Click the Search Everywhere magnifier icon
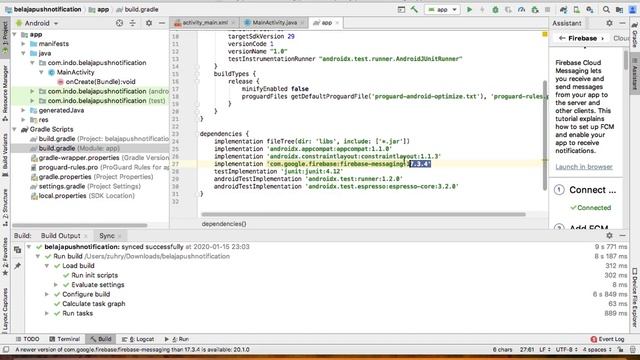640x360 pixels. [606, 9]
